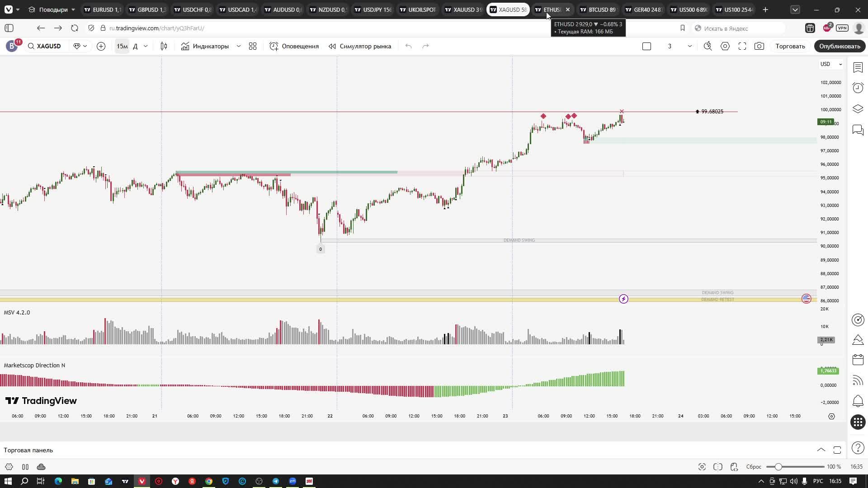868x488 pixels.
Task: Switch to the EURUSD browser tab
Action: [103, 9]
